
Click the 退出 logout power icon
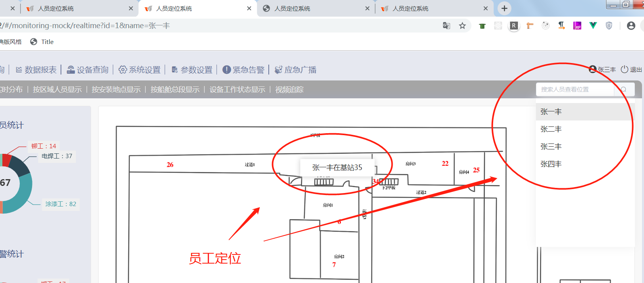pos(625,69)
